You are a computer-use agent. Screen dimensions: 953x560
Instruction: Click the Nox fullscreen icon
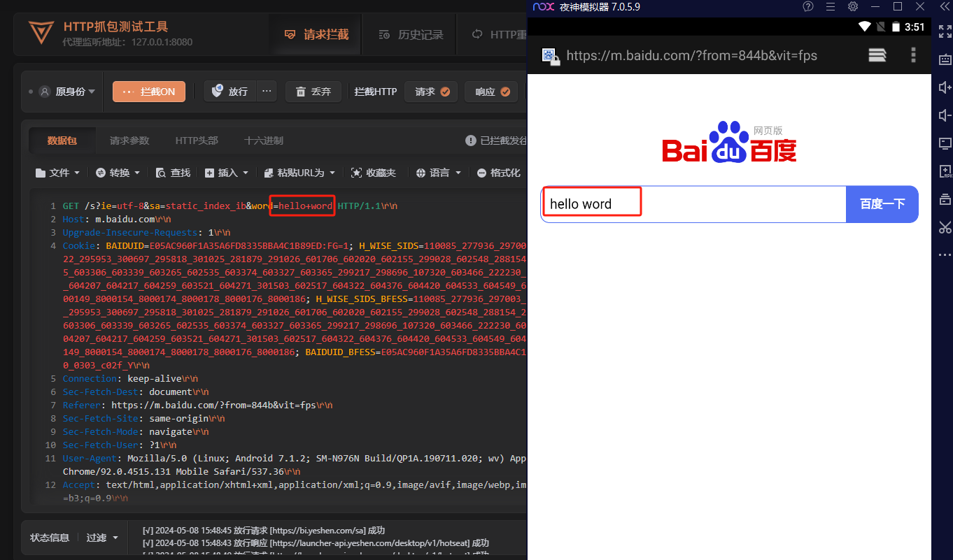(945, 31)
